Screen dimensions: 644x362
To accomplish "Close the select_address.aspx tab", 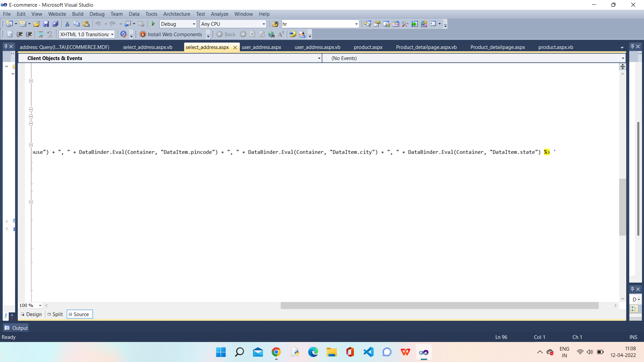I will 235,47.
